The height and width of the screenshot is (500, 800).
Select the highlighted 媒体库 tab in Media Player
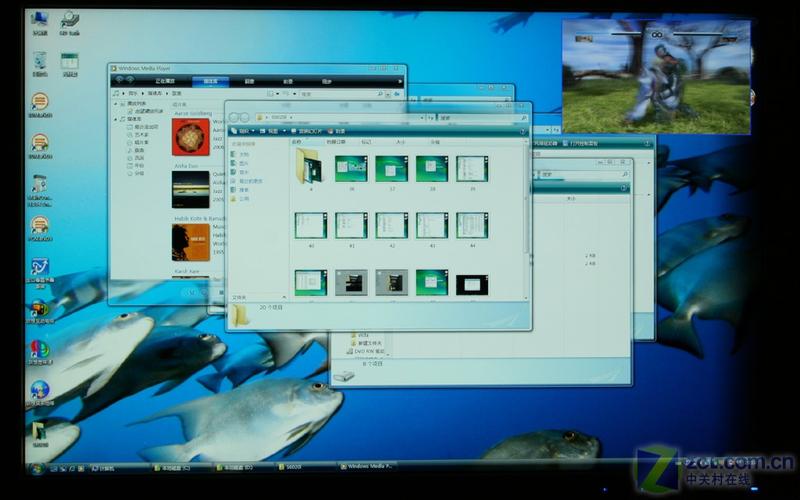pyautogui.click(x=210, y=81)
